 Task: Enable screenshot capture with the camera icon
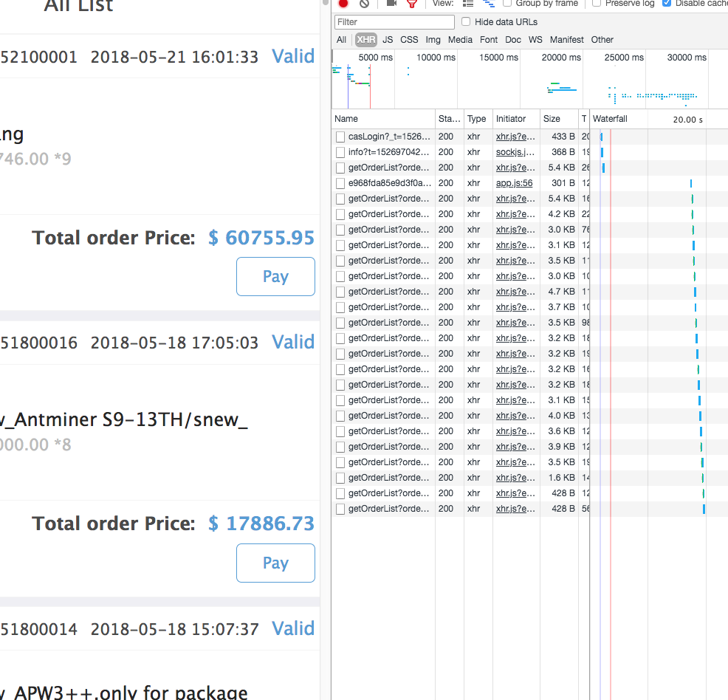(394, 4)
